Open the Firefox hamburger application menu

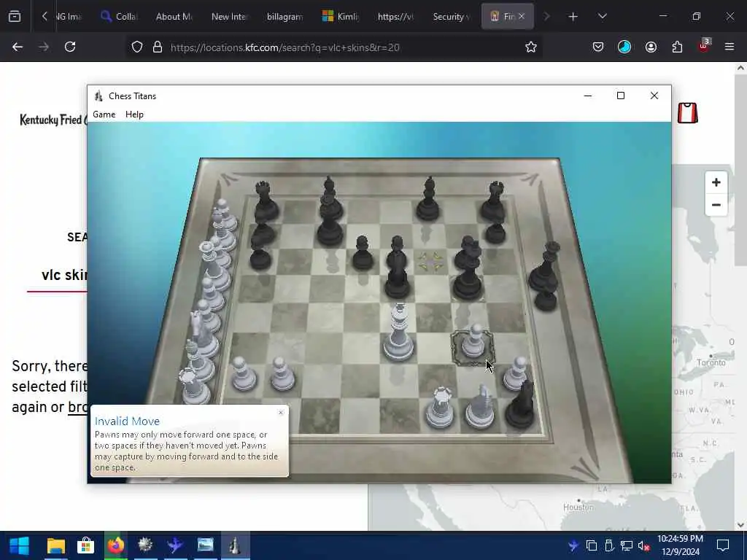[x=729, y=47]
